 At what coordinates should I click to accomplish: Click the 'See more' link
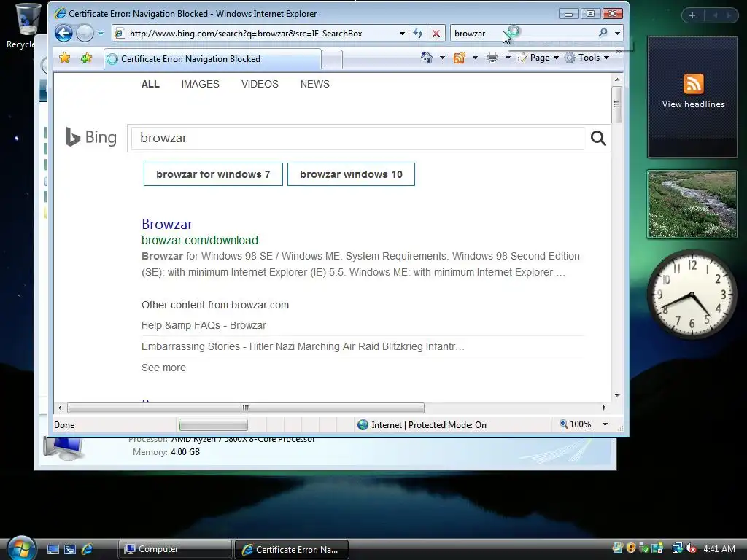[x=163, y=367]
